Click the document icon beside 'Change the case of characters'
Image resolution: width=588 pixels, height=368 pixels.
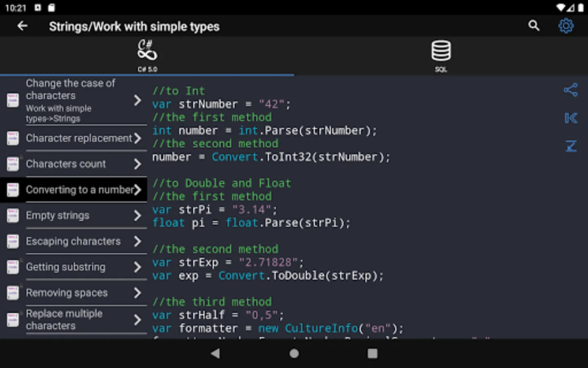tap(13, 101)
